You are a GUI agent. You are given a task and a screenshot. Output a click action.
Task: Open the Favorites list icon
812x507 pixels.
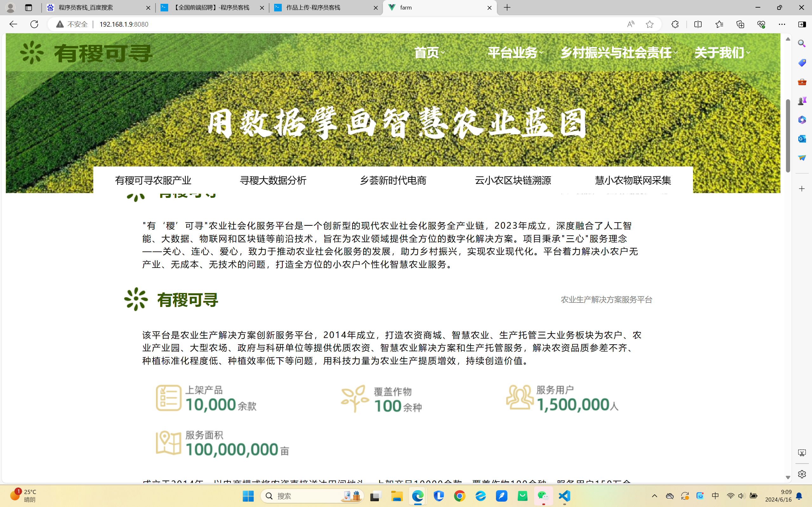(719, 24)
